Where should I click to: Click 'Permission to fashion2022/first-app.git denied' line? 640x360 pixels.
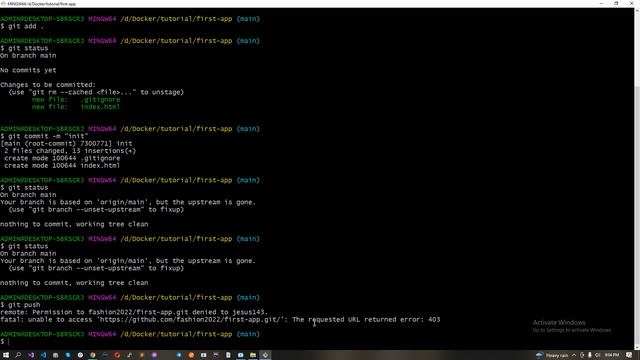click(x=134, y=312)
